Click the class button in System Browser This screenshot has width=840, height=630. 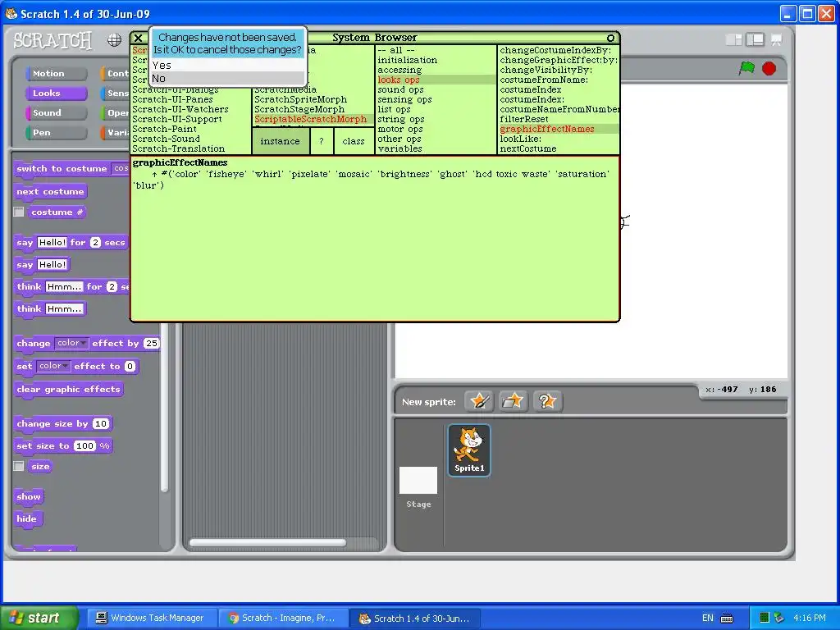pyautogui.click(x=354, y=141)
